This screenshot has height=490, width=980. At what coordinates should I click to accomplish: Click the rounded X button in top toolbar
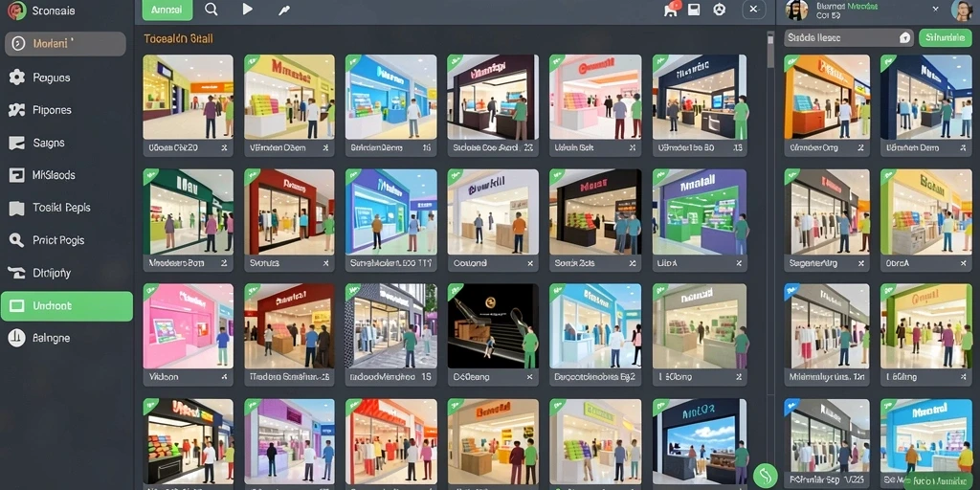click(754, 10)
